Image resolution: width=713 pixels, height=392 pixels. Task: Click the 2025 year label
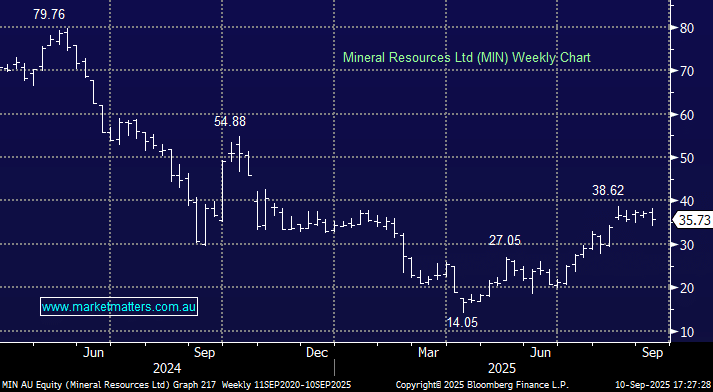(502, 368)
